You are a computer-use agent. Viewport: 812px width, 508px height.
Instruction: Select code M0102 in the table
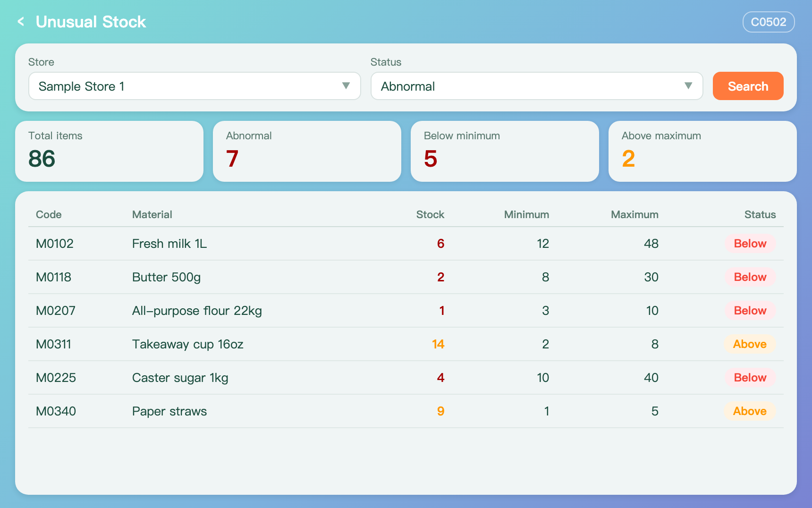55,244
